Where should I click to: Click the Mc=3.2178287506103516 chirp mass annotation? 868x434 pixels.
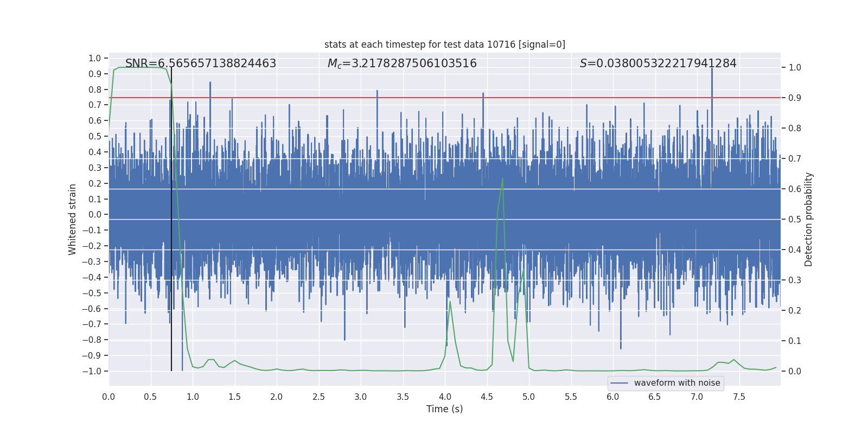[x=402, y=63]
